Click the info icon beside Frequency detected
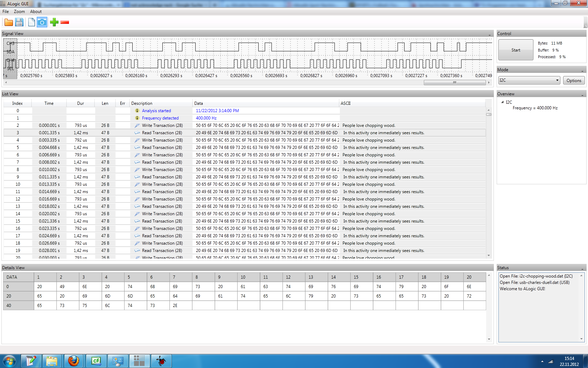Screen dimensions: 588x368 [x=137, y=118]
